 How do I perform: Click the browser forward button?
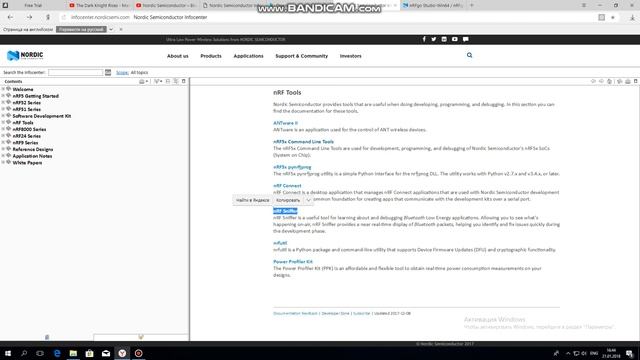pyautogui.click(x=29, y=17)
